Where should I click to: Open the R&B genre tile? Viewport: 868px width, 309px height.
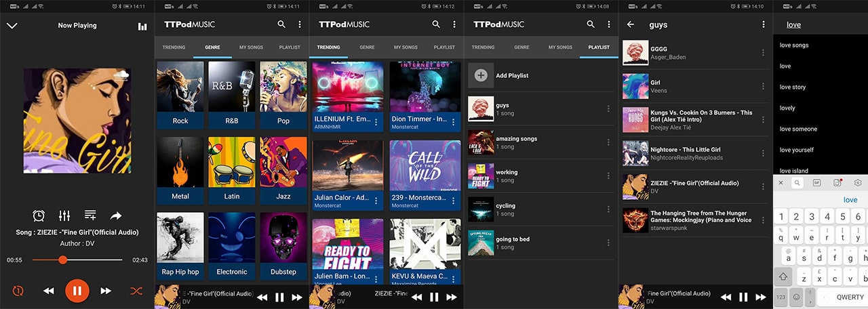click(x=232, y=95)
